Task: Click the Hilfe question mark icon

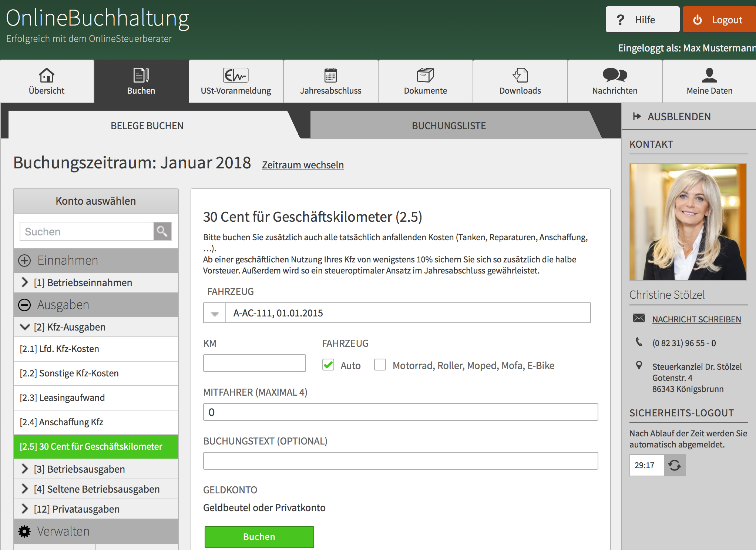Action: point(621,20)
